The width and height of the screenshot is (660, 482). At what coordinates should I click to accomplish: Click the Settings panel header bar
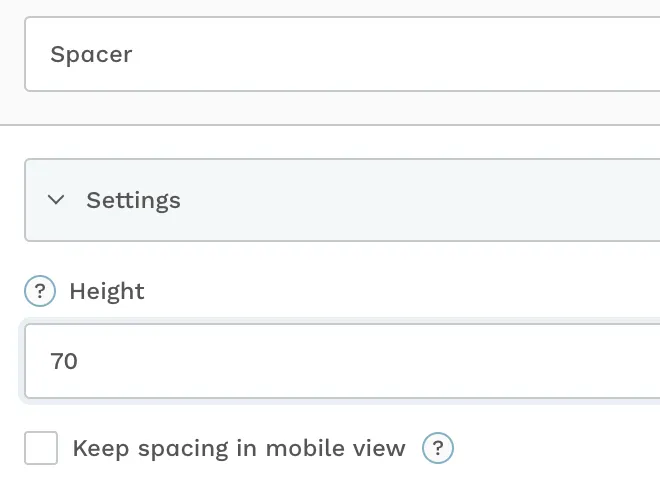point(342,200)
